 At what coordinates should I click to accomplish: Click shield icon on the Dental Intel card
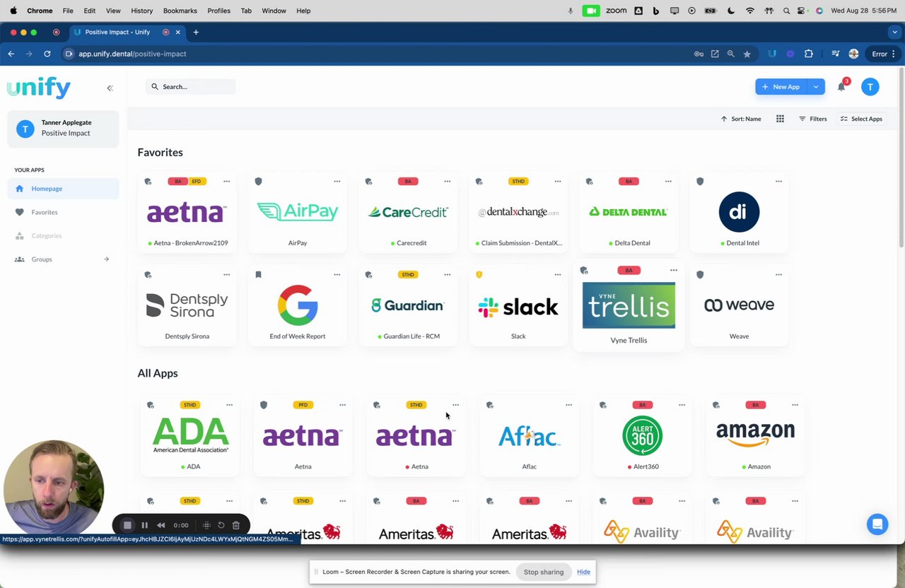(x=700, y=182)
